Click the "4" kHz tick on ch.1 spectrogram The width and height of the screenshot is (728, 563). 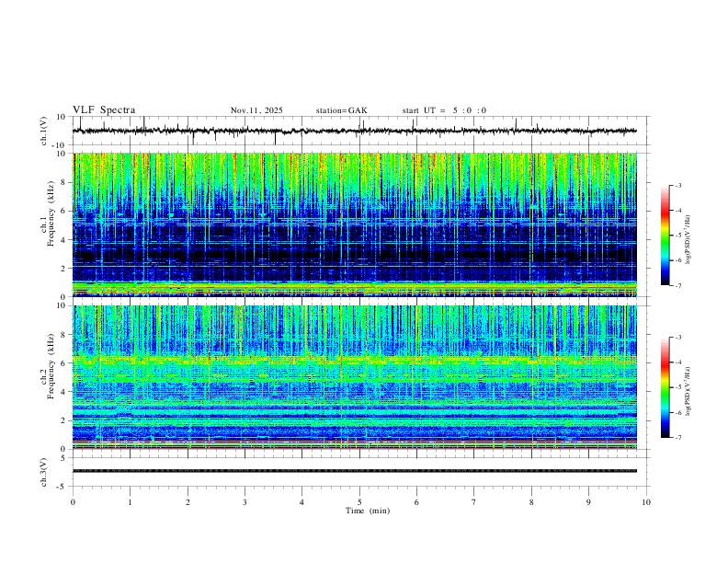(x=63, y=240)
